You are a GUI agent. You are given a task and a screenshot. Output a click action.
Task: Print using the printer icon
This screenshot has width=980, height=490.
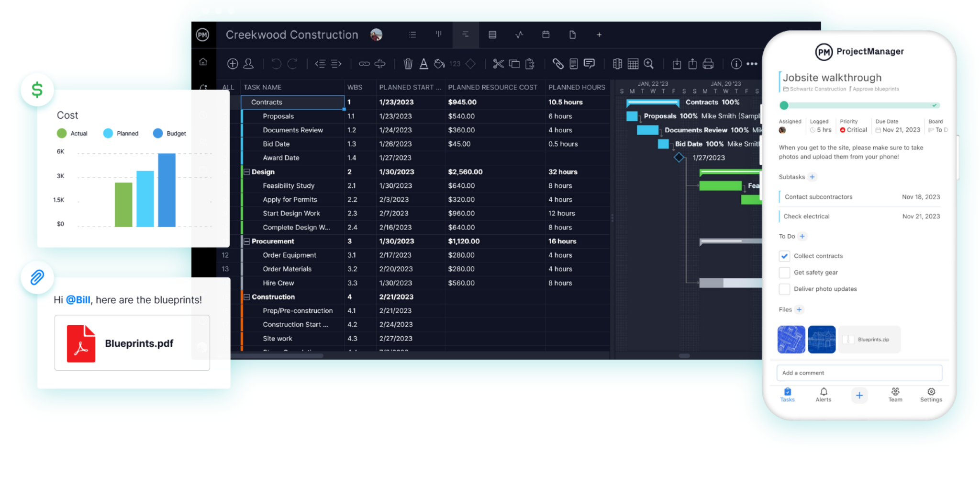708,64
